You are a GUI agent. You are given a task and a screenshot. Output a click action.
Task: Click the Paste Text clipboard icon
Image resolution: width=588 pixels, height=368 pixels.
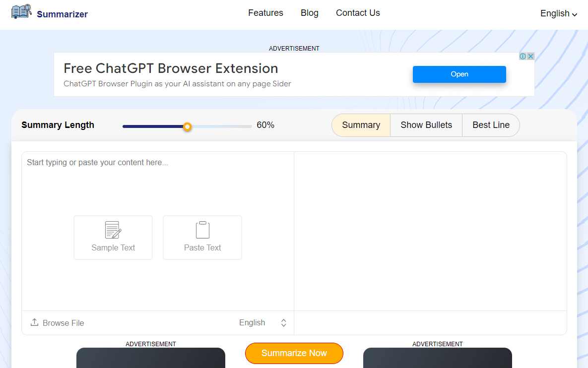(202, 230)
